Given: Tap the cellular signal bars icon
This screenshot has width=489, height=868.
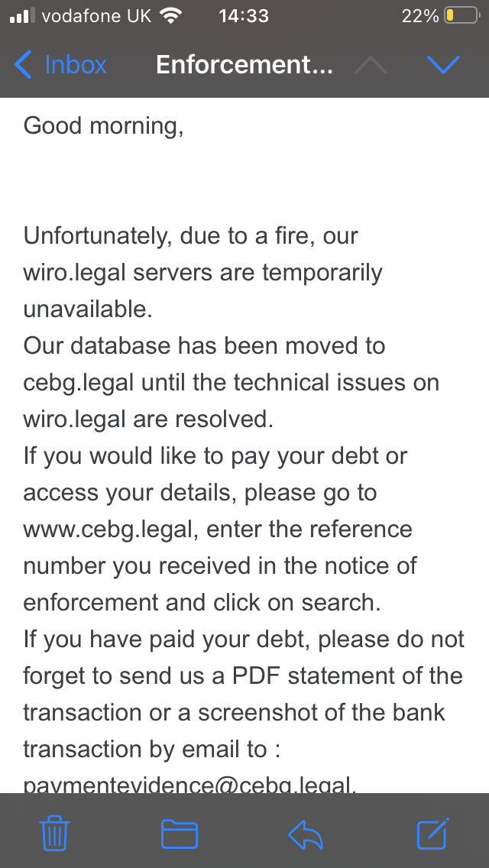Looking at the screenshot, I should point(22,15).
